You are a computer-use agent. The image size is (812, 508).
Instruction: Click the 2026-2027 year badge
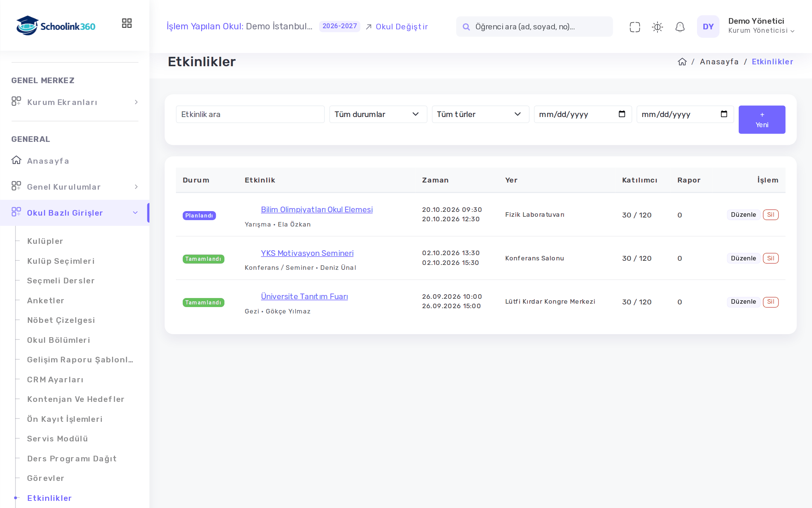coord(339,26)
